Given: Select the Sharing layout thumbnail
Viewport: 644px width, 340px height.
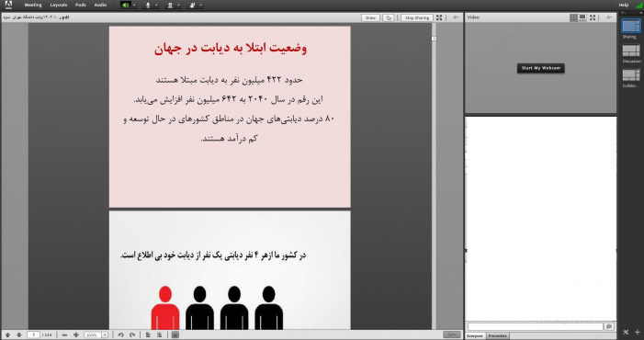Looking at the screenshot, I should (x=631, y=26).
